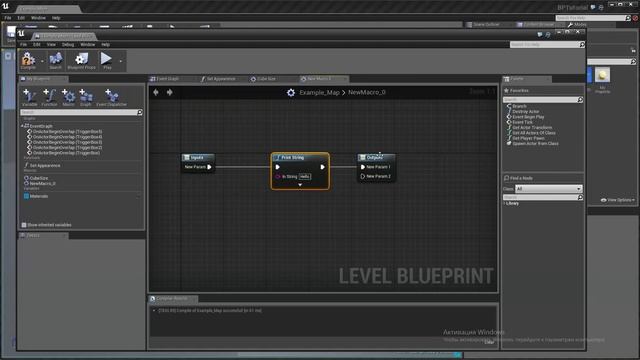Click the blueprint editor help search magnifier
The image size is (640, 360).
coord(582,44)
